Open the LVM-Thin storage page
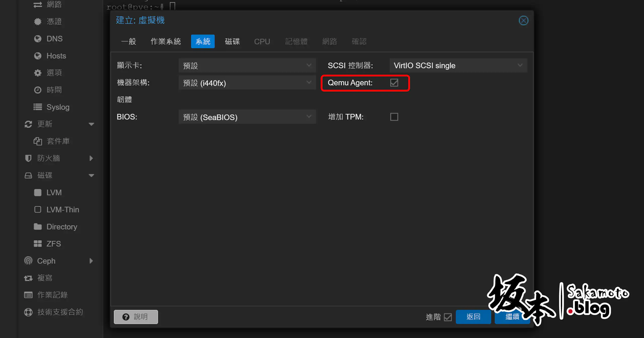The image size is (644, 338). [63, 209]
